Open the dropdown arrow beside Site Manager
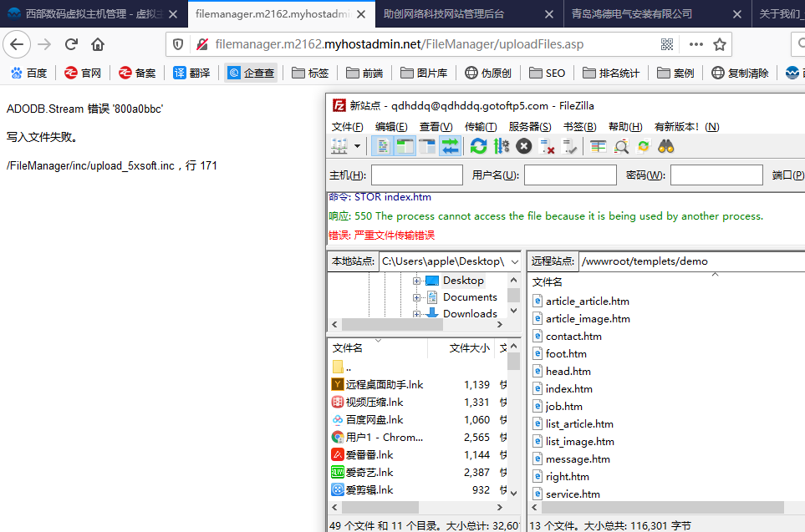Image resolution: width=805 pixels, height=532 pixels. [358, 147]
